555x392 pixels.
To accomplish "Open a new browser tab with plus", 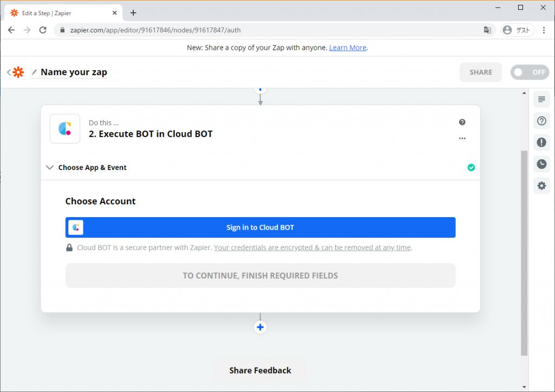I will pos(133,13).
